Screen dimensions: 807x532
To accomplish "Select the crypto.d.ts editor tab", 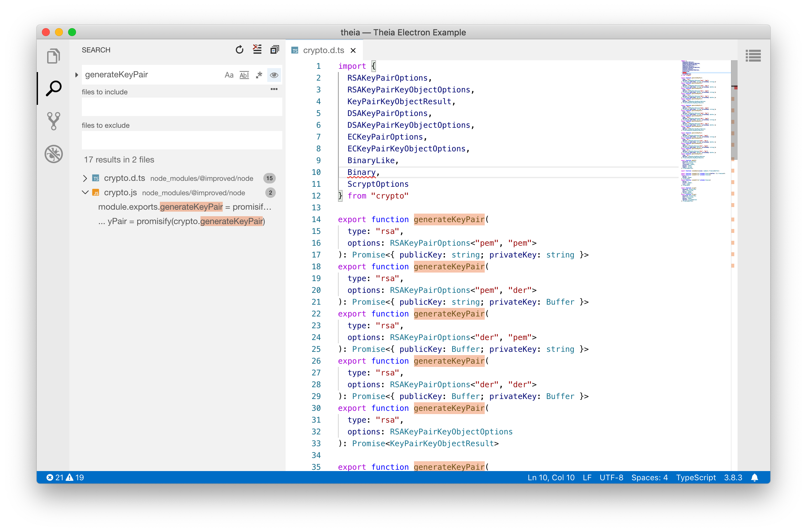I will click(x=323, y=50).
